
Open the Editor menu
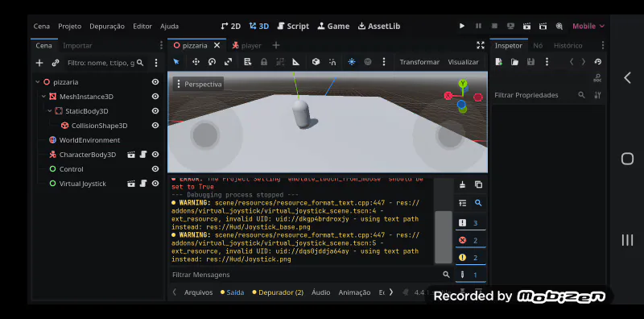click(142, 26)
